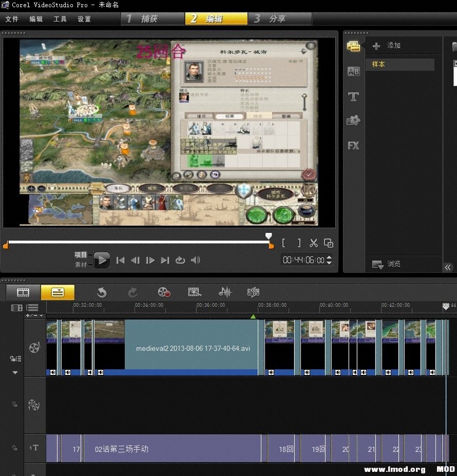Click the scissors split clip icon

pyautogui.click(x=314, y=243)
